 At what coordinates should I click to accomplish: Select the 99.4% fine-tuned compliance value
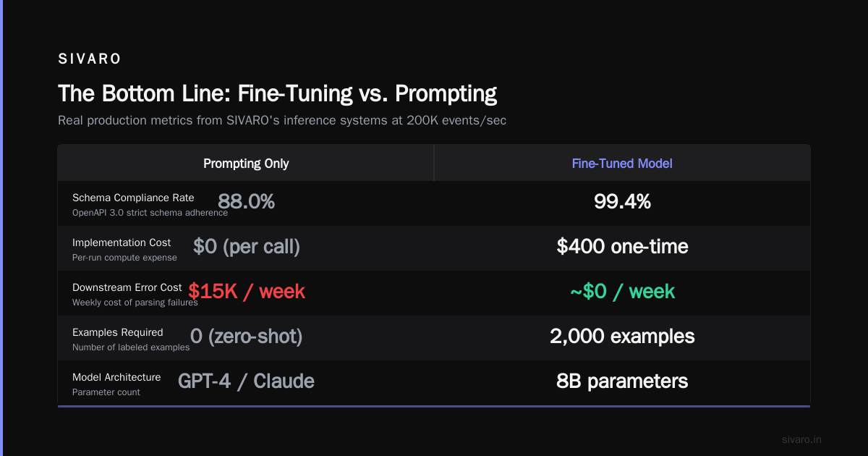[x=622, y=202]
